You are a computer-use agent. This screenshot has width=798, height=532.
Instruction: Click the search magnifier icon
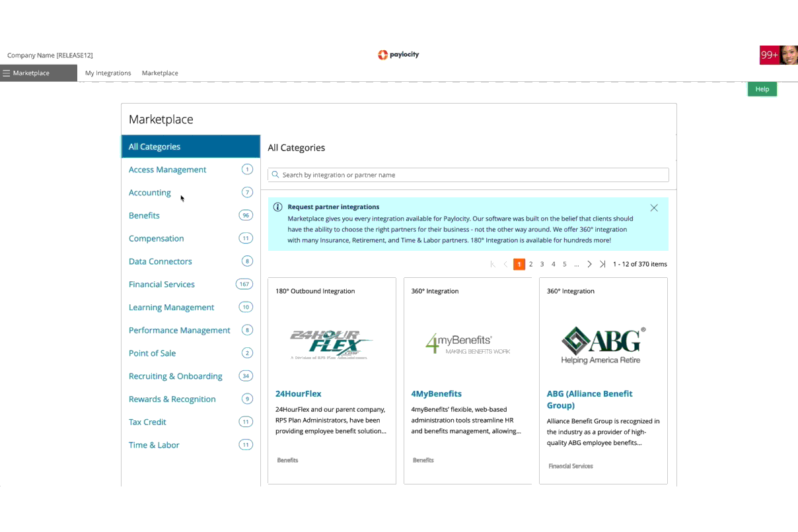(x=275, y=175)
